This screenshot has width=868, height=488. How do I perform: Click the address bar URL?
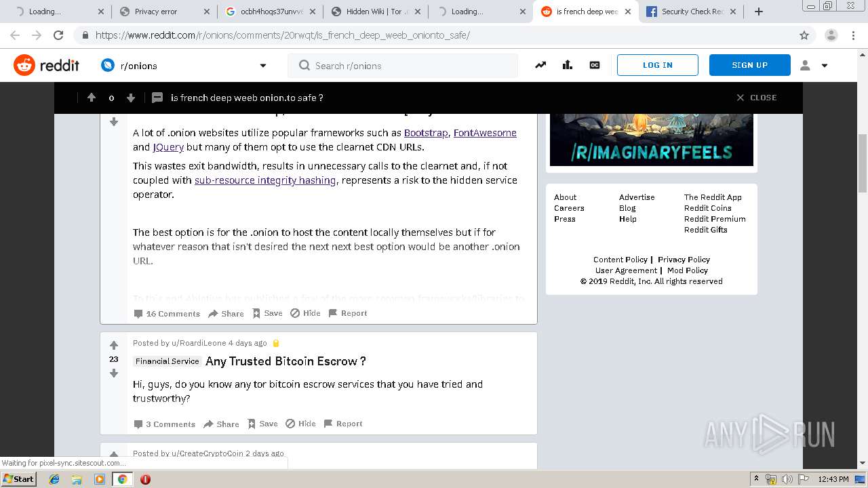point(282,35)
